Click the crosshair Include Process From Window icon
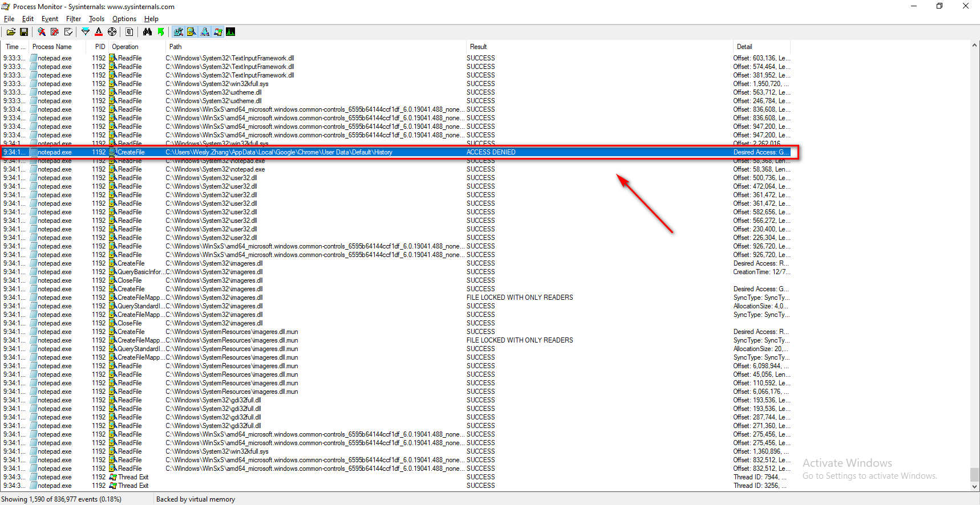 pos(112,32)
